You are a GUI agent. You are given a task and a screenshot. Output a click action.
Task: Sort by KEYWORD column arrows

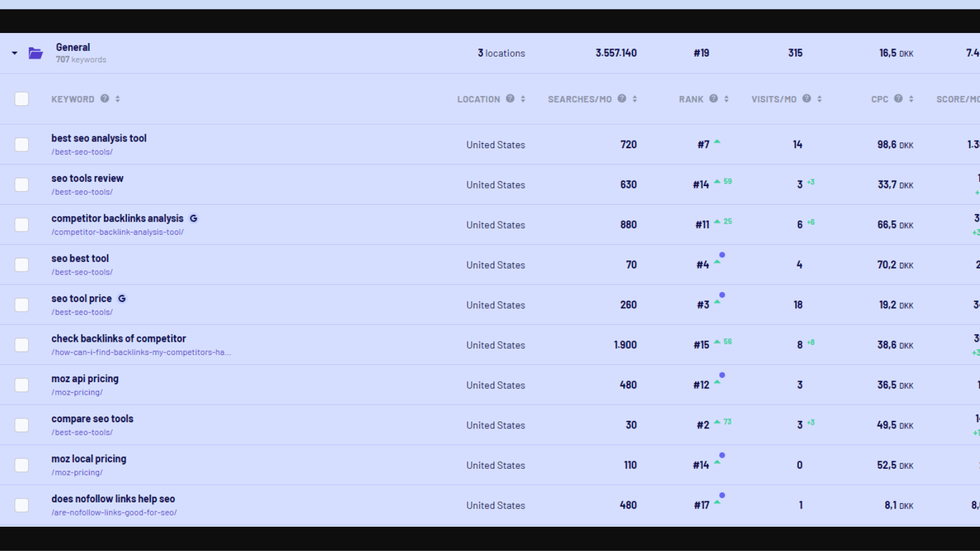click(118, 99)
